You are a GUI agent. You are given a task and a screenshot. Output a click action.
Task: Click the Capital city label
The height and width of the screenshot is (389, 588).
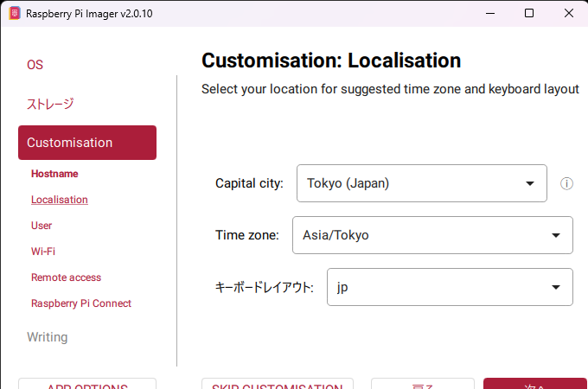point(249,183)
